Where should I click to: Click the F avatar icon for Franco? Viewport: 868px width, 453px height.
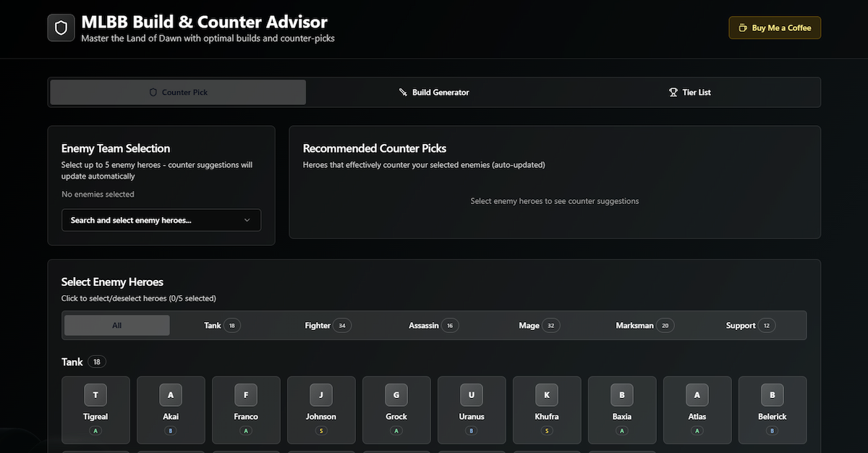click(246, 395)
